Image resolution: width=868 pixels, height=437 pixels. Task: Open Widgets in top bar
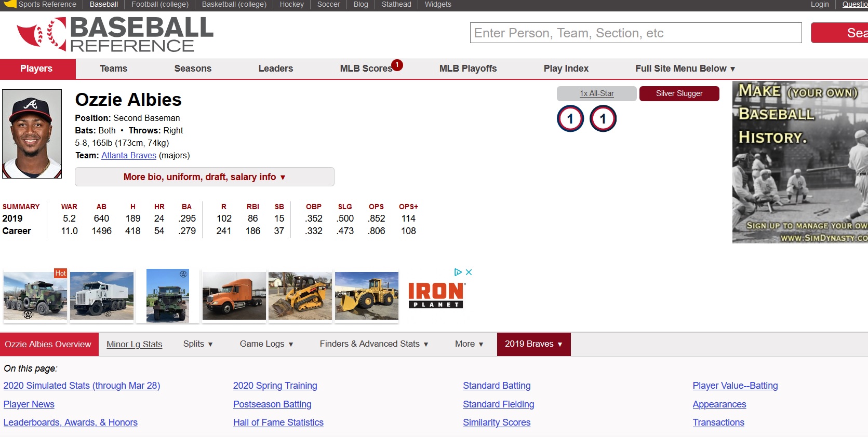click(x=438, y=4)
